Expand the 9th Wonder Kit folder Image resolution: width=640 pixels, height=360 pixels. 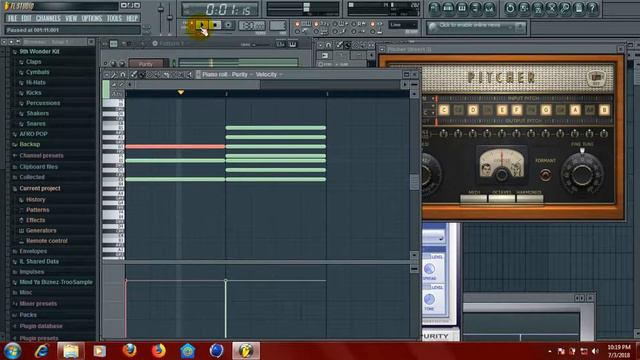[x=39, y=51]
